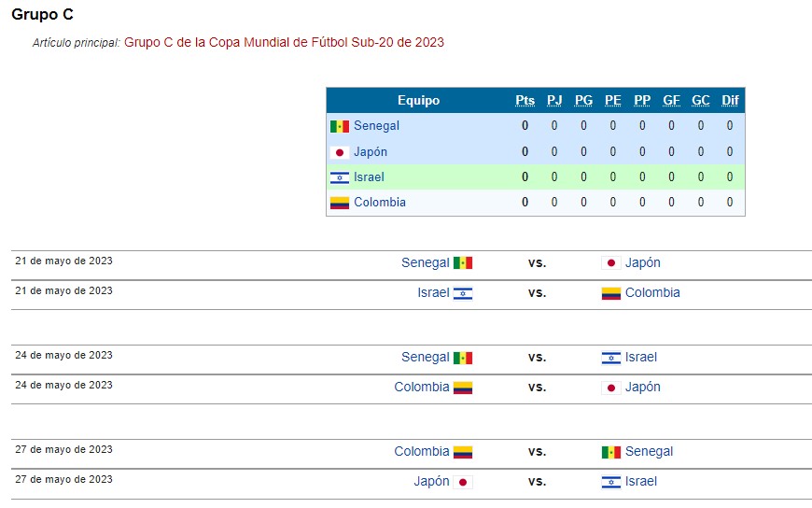Screen dimensions: 812x508
Task: Open Colombia team link in standings table
Action: (x=380, y=202)
